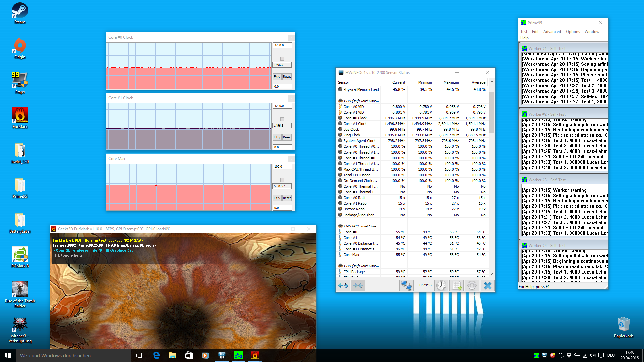Select Physical Memory Load sensor row

(x=412, y=89)
